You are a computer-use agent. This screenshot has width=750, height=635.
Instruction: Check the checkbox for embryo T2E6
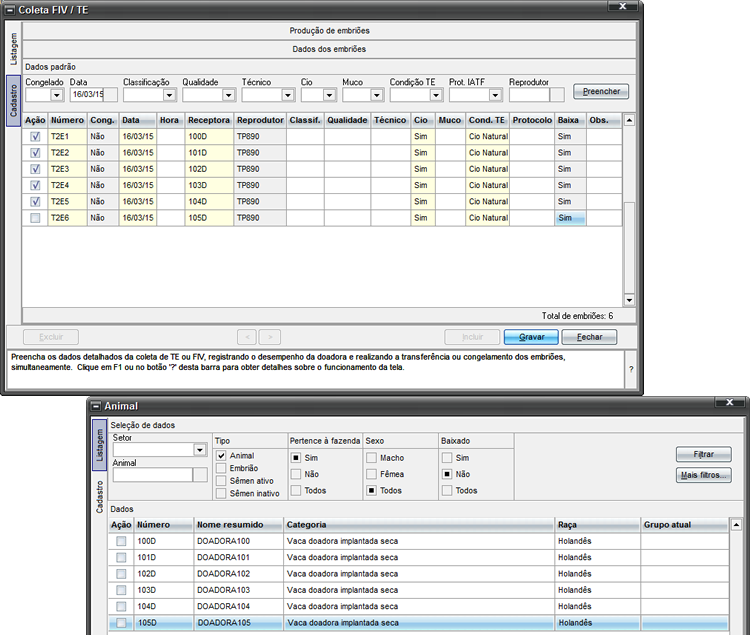(35, 218)
